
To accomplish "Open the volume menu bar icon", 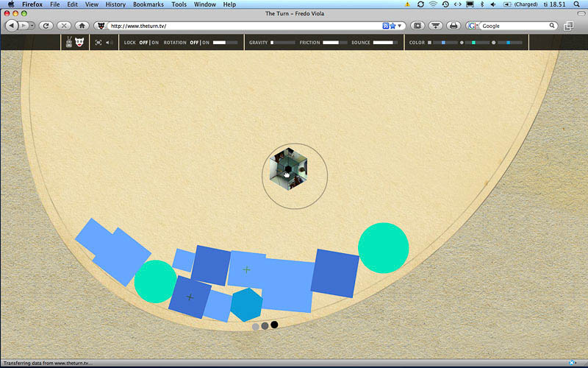I will click(493, 4).
